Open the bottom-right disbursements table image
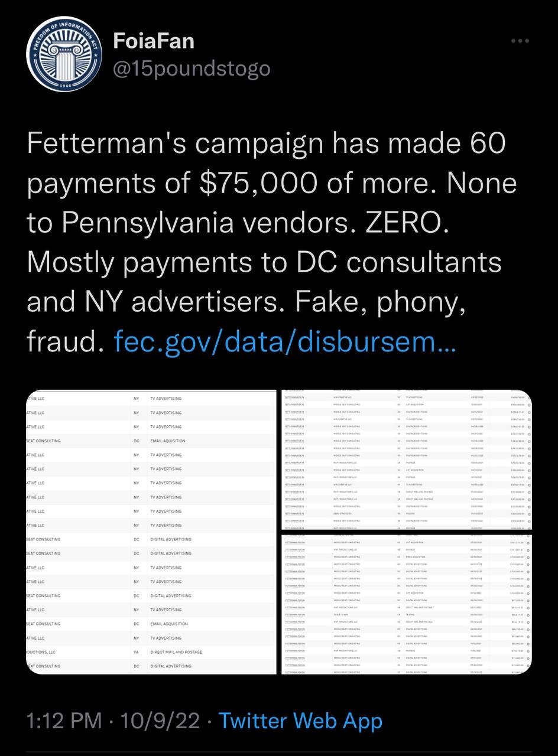 pyautogui.click(x=406, y=604)
